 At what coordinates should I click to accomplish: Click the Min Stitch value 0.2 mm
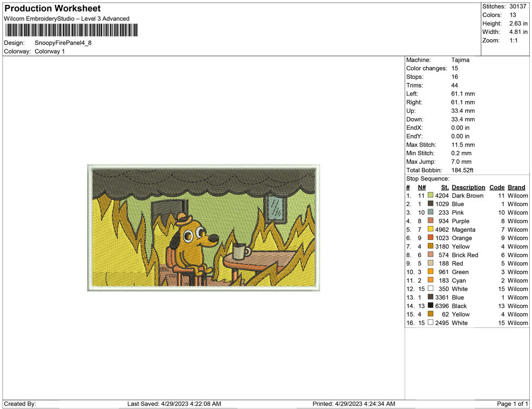coord(462,153)
